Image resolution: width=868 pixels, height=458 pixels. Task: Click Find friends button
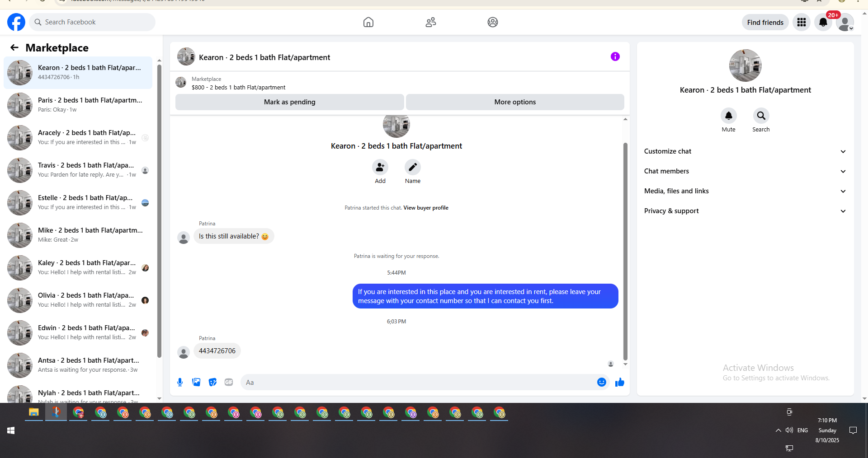click(765, 22)
